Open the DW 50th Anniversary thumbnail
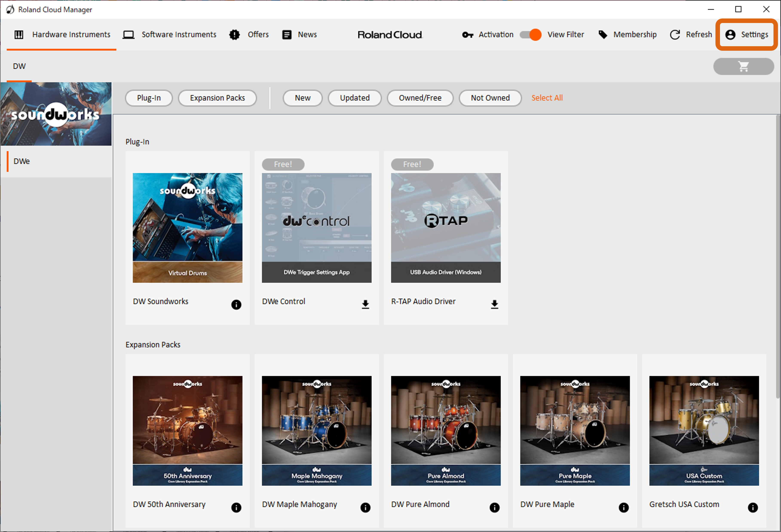Viewport: 781px width, 532px height. 188,431
